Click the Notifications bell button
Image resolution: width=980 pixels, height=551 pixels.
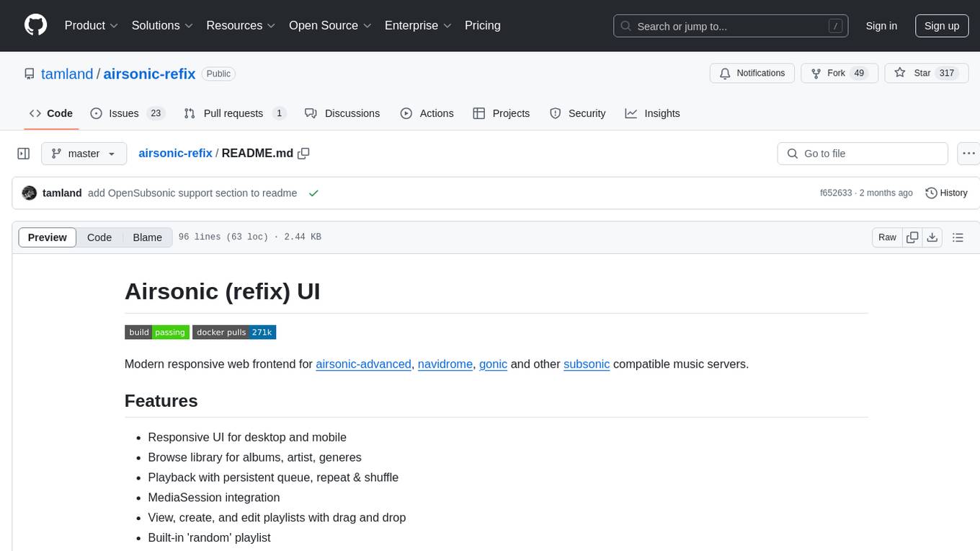pos(752,73)
